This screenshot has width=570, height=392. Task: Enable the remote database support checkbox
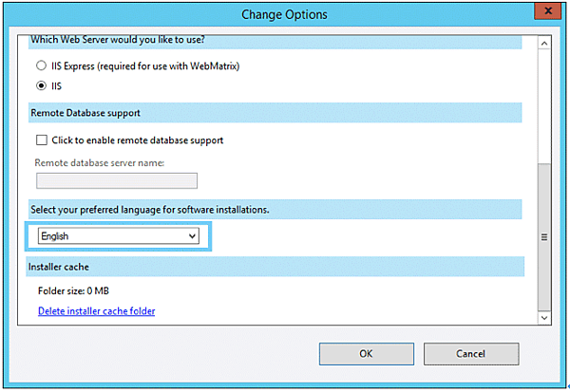[x=41, y=140]
